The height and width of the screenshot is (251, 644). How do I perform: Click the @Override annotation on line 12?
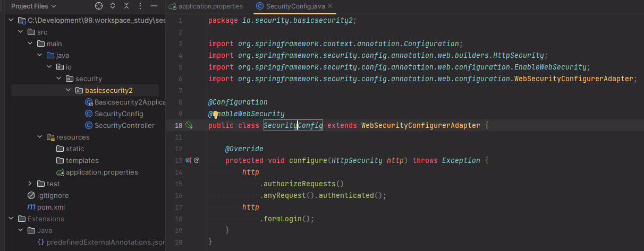[x=244, y=149]
